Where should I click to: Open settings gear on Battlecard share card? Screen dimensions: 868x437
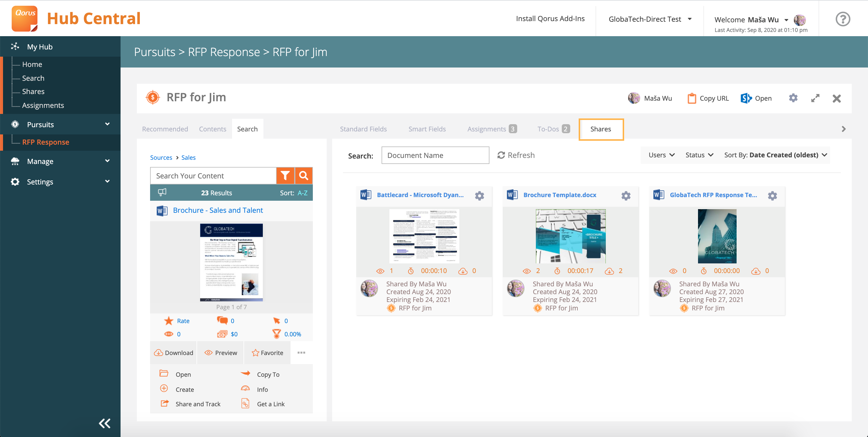(x=479, y=195)
